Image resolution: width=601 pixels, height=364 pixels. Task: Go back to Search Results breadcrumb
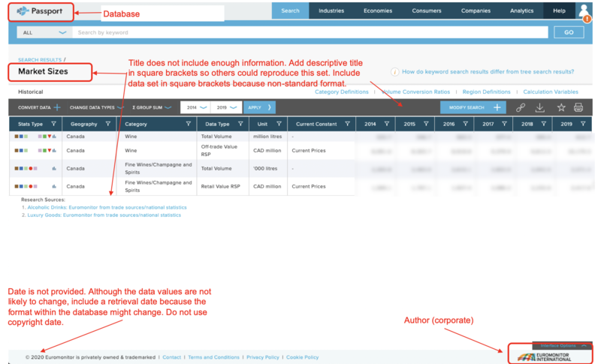click(x=40, y=60)
